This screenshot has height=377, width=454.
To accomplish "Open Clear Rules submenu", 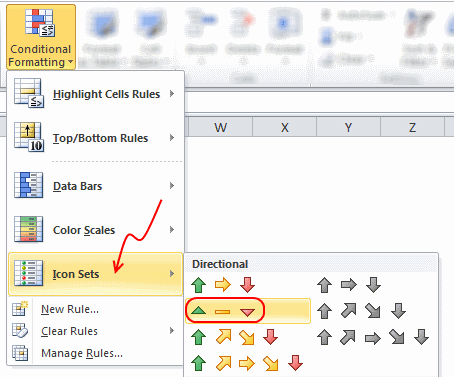I will pyautogui.click(x=96, y=331).
